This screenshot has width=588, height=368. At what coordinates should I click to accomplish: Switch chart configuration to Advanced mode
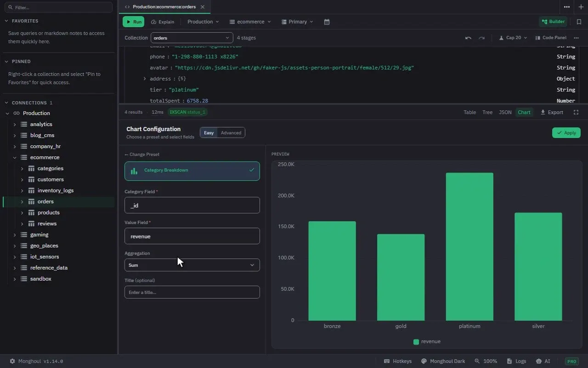point(231,133)
